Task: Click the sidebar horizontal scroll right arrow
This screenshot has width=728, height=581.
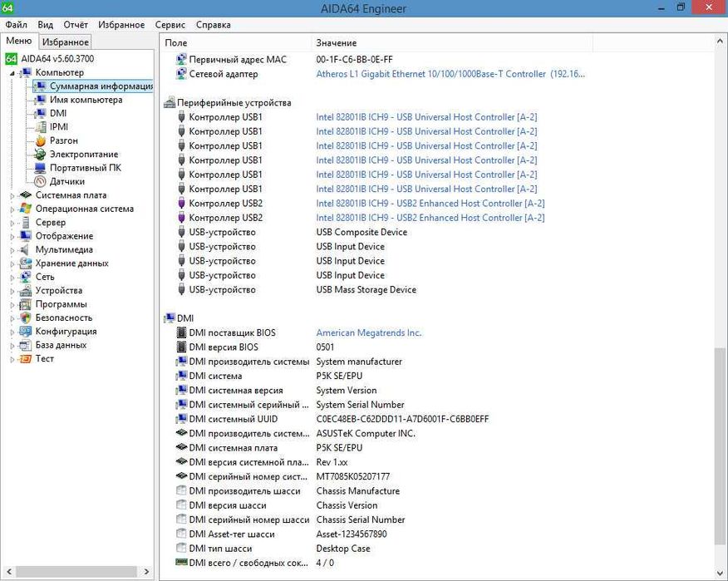Action: 146,571
